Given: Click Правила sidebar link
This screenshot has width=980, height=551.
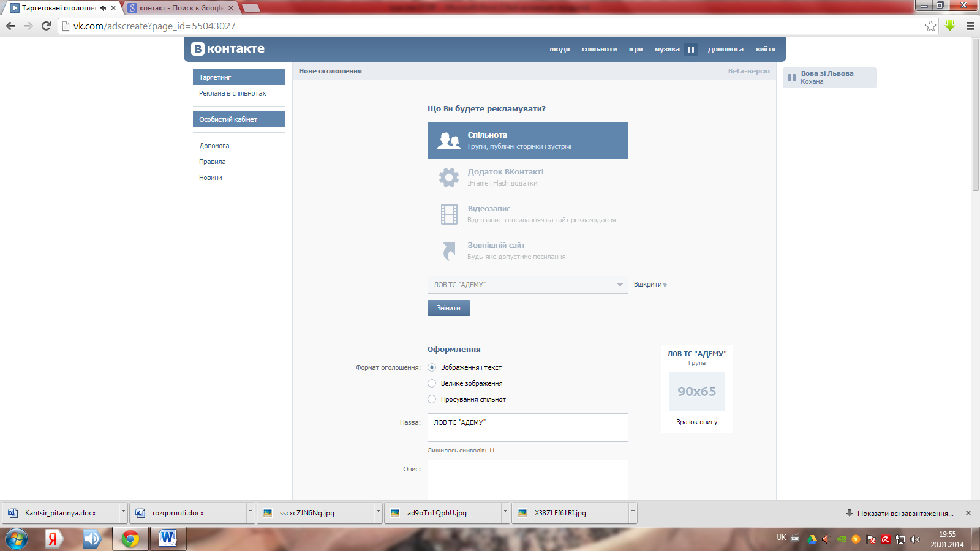Looking at the screenshot, I should tap(213, 162).
